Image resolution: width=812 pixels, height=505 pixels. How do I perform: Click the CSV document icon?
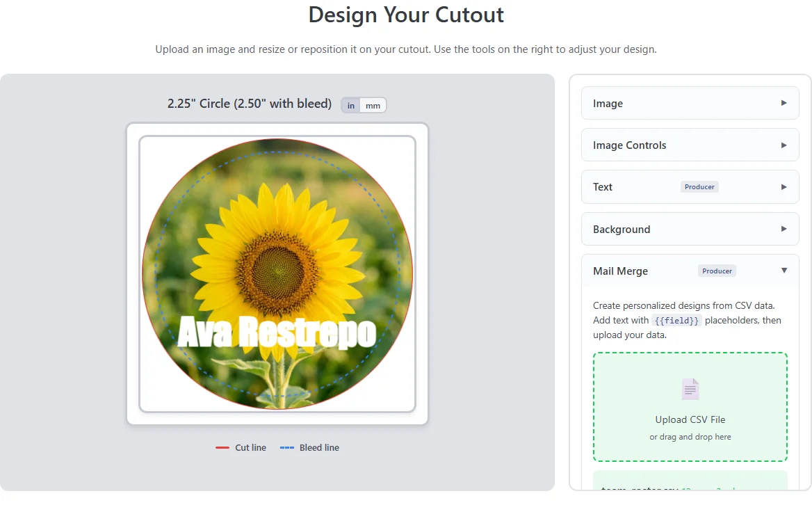click(690, 390)
